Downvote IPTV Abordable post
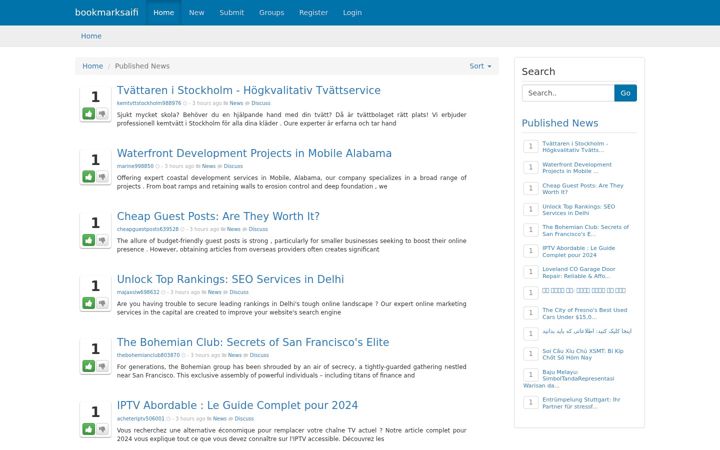 102,429
